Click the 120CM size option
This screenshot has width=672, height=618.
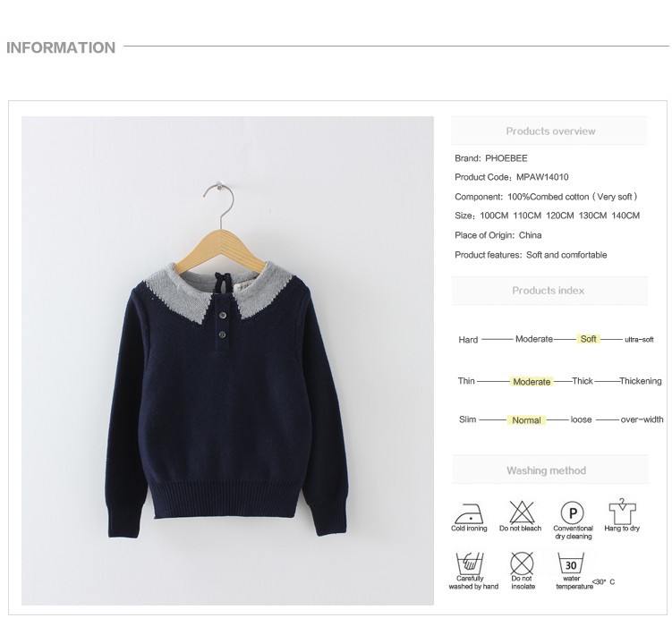[560, 216]
